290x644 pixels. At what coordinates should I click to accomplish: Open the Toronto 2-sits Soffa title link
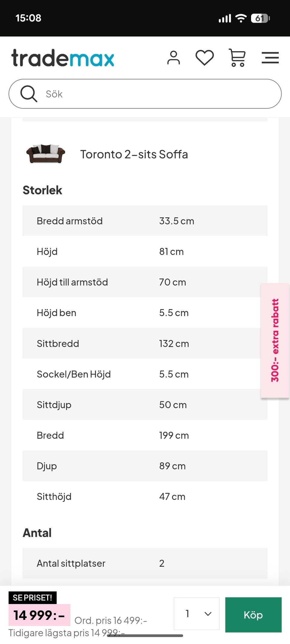point(134,154)
